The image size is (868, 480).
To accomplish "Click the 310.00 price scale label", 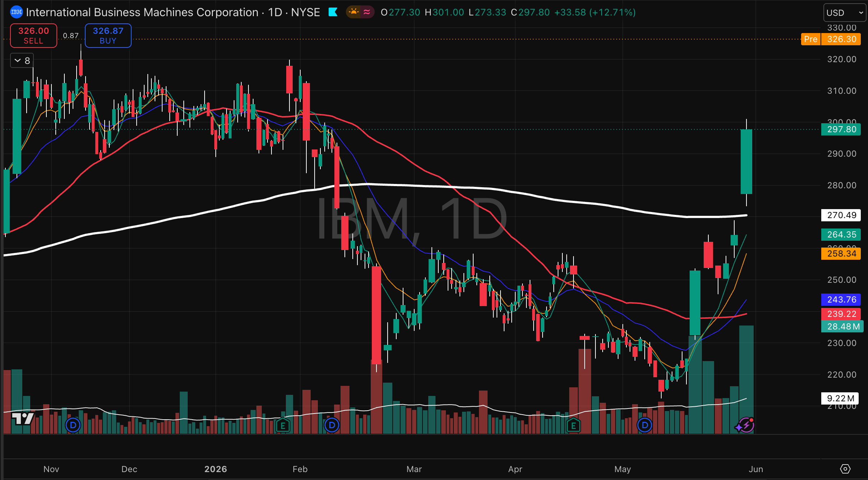I will (x=842, y=91).
